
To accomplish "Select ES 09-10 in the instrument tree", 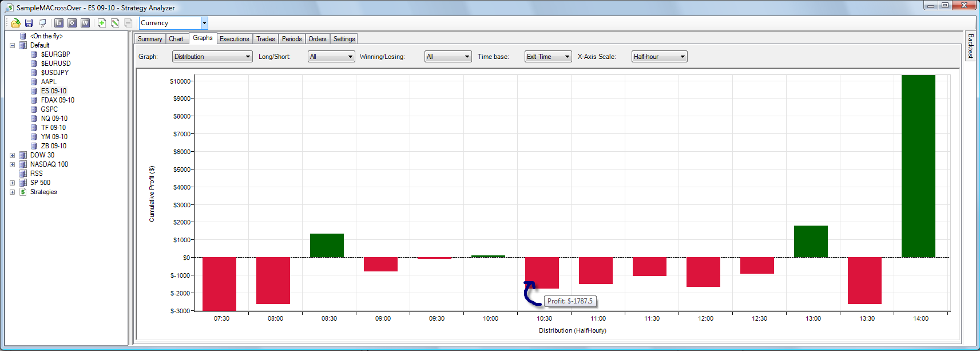I will (x=54, y=91).
